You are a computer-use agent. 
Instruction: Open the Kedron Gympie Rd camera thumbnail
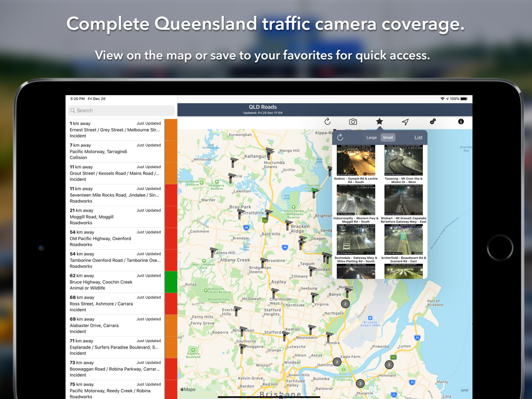tap(356, 161)
